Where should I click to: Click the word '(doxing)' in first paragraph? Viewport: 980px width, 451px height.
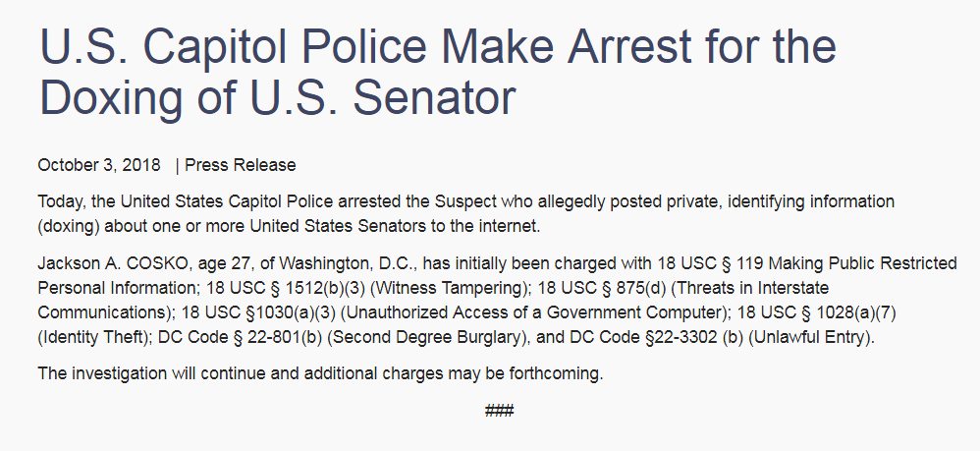(69, 226)
